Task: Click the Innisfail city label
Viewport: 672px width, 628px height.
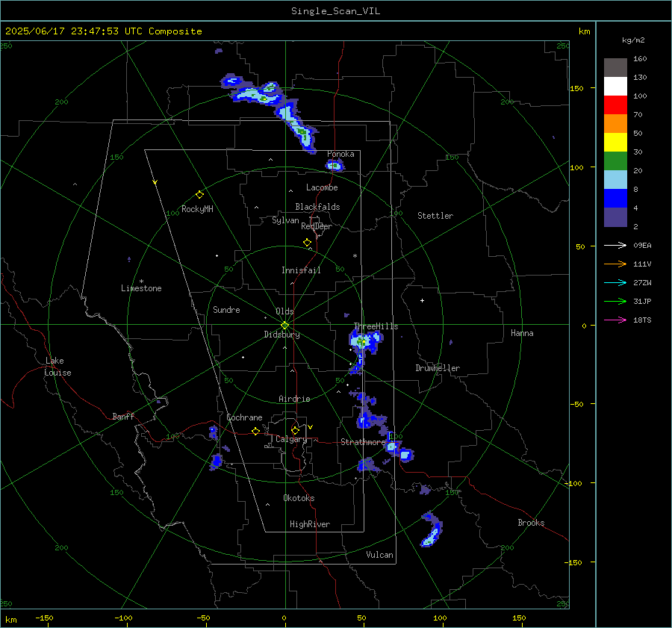Action: (x=301, y=270)
